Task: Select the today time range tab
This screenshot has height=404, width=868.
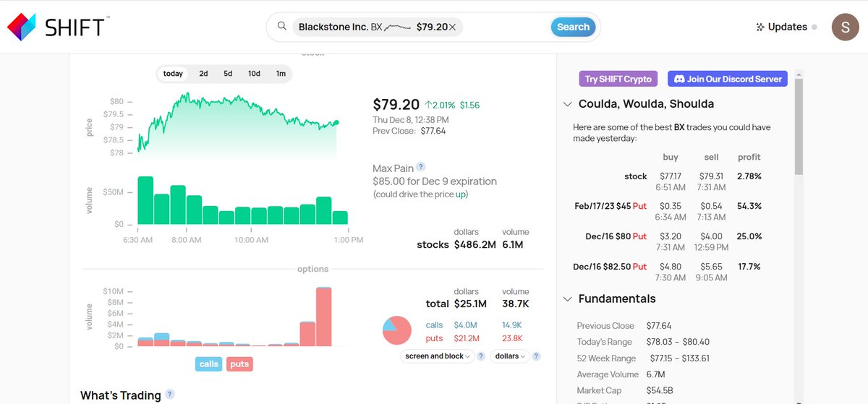Action: 173,74
